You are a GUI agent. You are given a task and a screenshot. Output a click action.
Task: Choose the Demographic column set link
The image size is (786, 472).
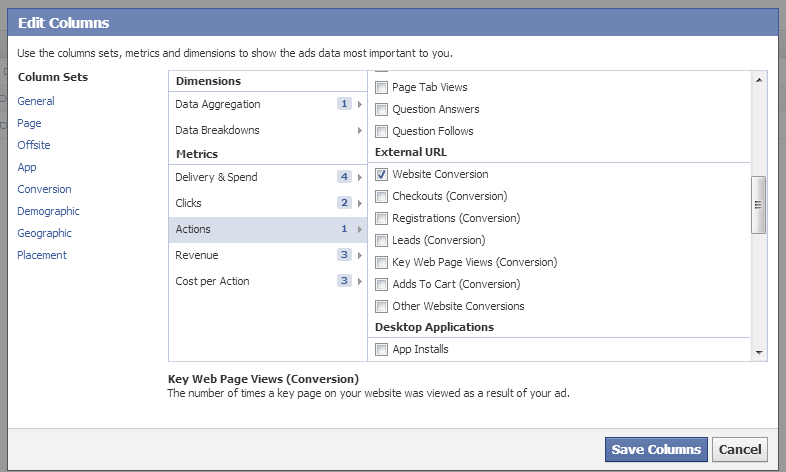48,211
